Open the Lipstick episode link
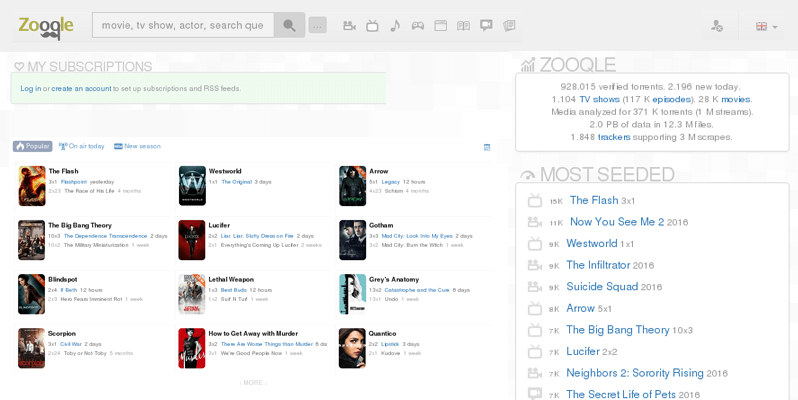798x400 pixels. click(390, 344)
